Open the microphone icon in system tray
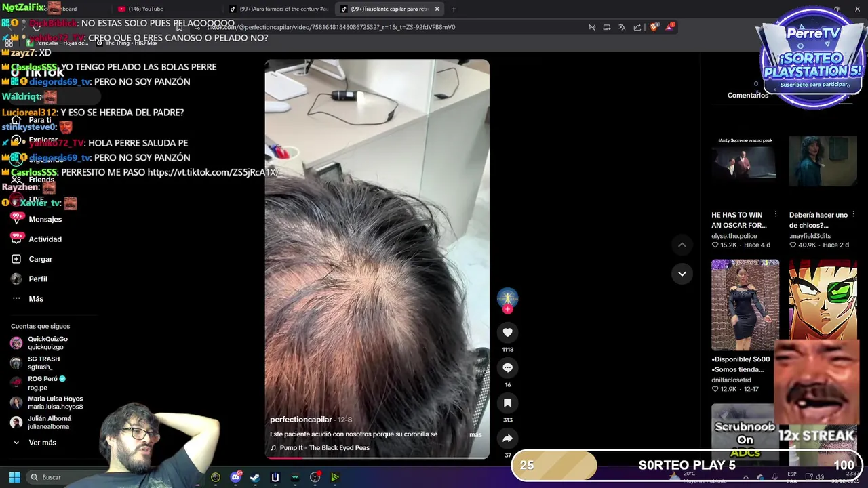The width and height of the screenshot is (868, 488). pyautogui.click(x=774, y=477)
